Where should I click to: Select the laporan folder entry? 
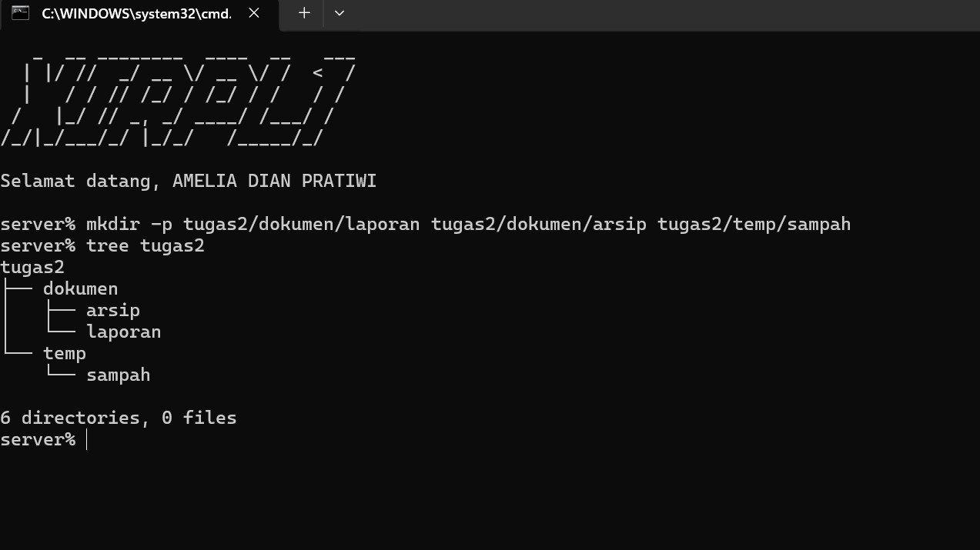click(x=124, y=332)
